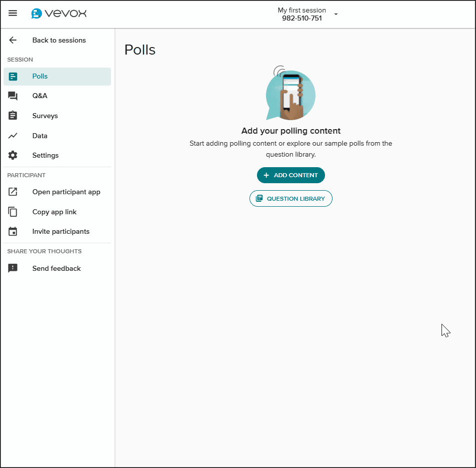
Task: Click the Copy app link icon
Action: click(13, 212)
